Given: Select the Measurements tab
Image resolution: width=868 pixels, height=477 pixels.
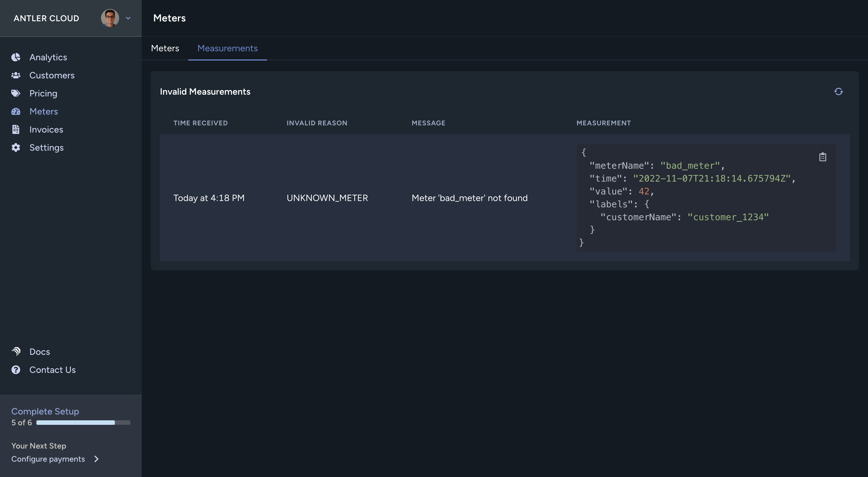Looking at the screenshot, I should tap(227, 48).
